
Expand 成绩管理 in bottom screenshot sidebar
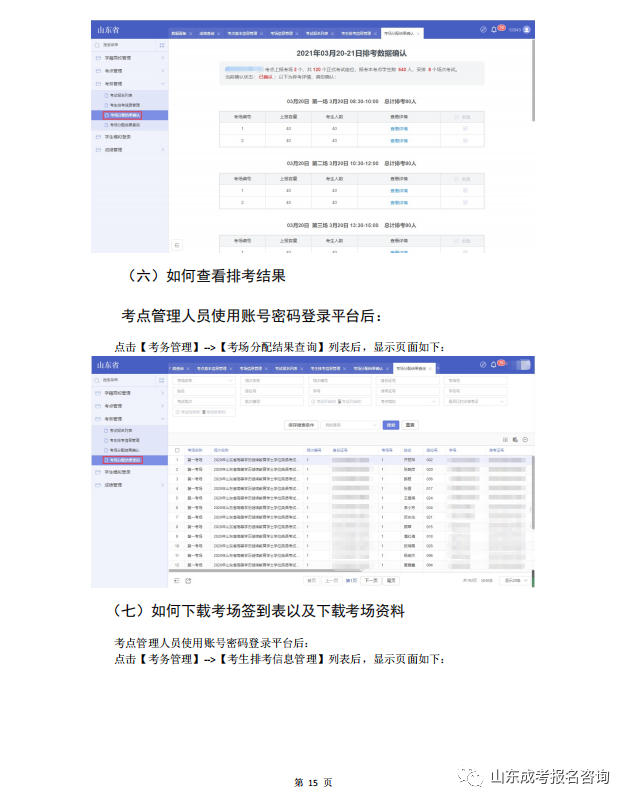click(x=130, y=485)
